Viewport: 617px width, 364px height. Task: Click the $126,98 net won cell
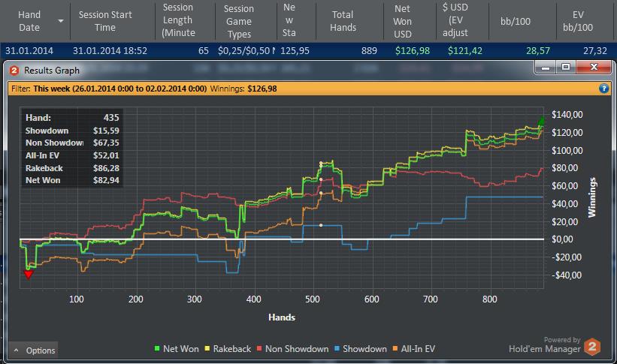413,51
